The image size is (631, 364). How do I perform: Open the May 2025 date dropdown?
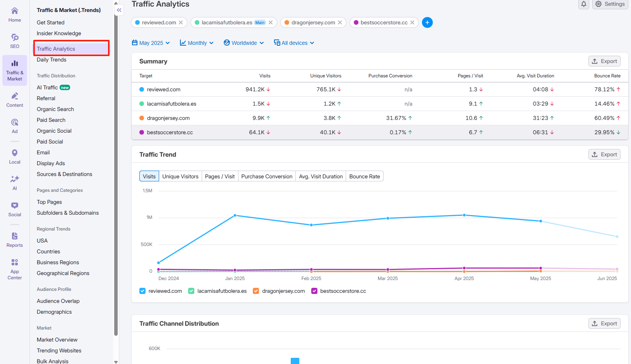point(151,43)
